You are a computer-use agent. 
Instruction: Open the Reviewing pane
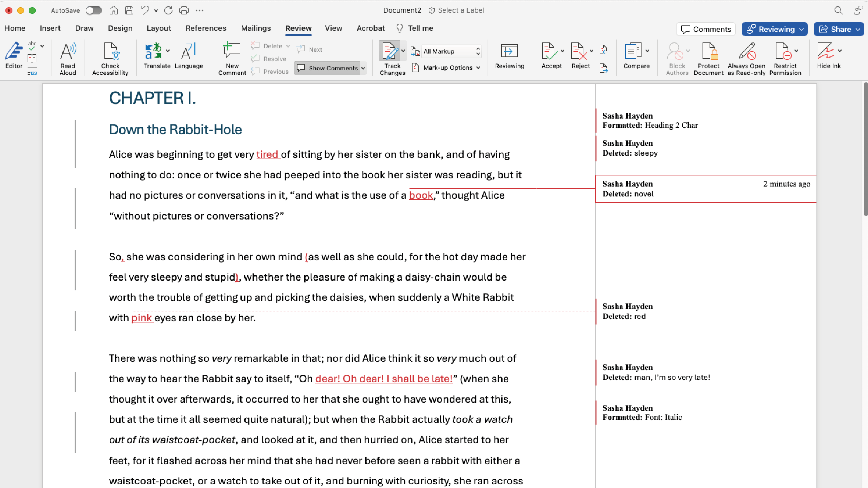pyautogui.click(x=509, y=56)
